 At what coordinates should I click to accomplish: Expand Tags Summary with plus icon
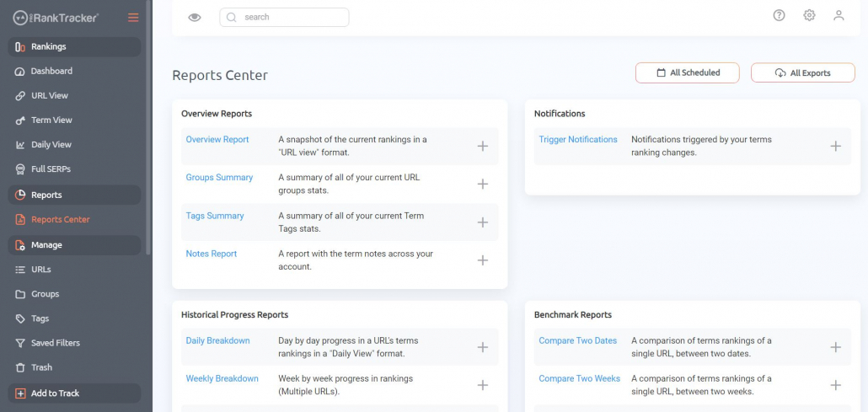pos(483,222)
